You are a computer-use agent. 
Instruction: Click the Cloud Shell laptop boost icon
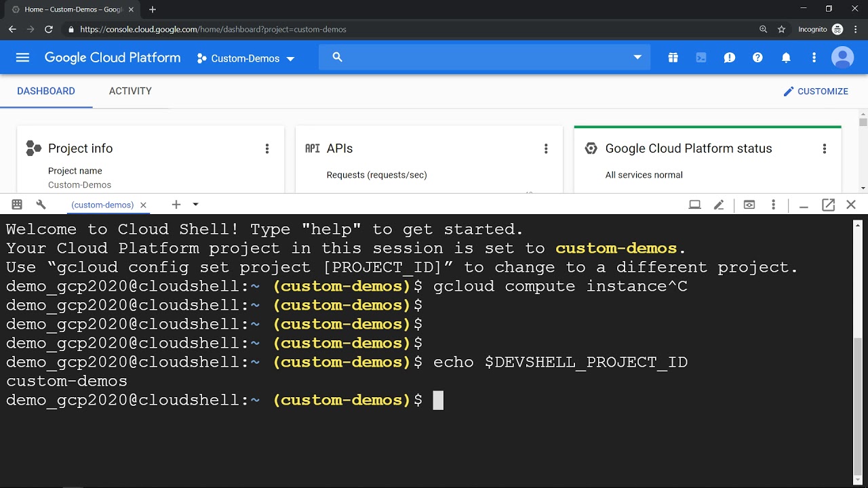coord(694,205)
